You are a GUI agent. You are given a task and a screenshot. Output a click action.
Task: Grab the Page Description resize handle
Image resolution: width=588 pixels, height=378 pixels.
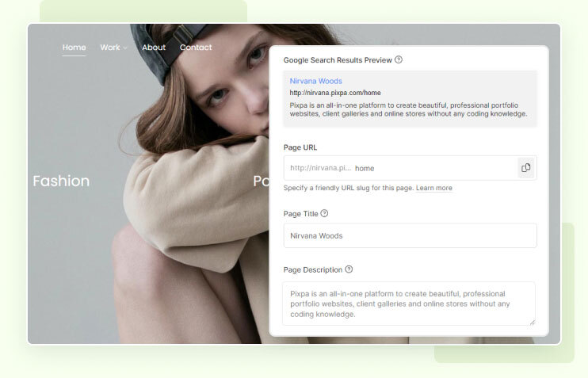[x=532, y=322]
